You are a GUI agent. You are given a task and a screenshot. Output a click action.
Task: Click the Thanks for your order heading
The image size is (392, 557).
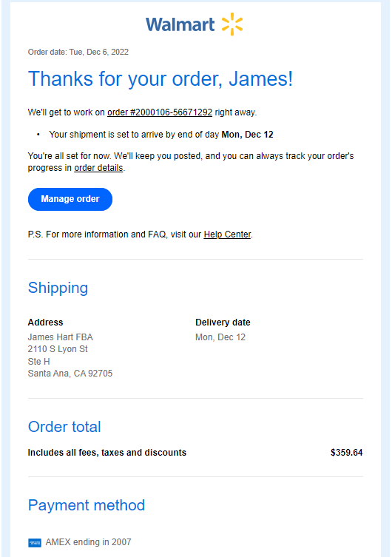click(x=160, y=78)
